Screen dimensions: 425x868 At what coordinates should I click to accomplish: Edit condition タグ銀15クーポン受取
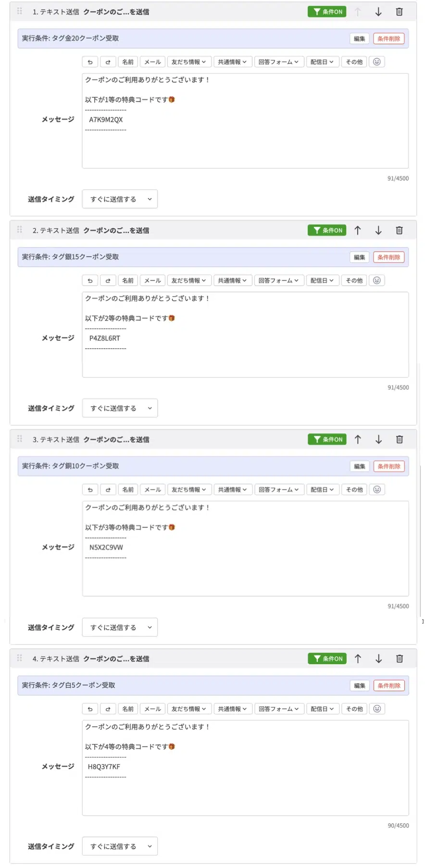pyautogui.click(x=360, y=258)
